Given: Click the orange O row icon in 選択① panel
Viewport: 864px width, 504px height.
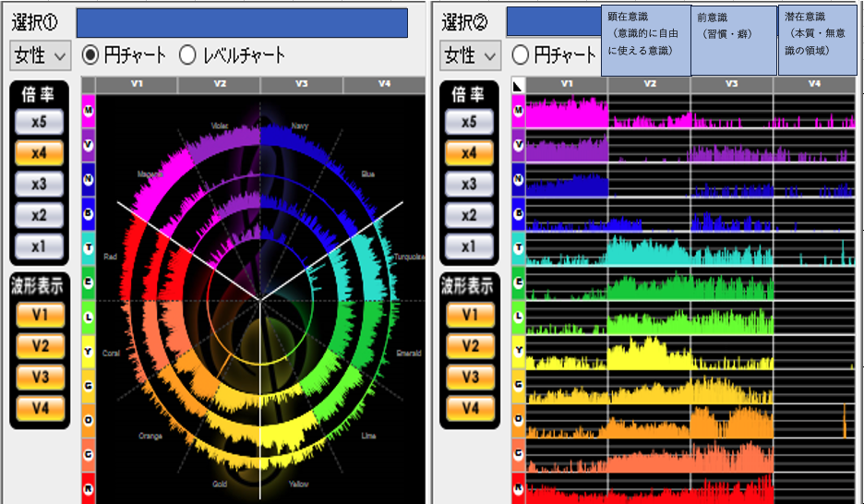Looking at the screenshot, I should click(x=89, y=420).
